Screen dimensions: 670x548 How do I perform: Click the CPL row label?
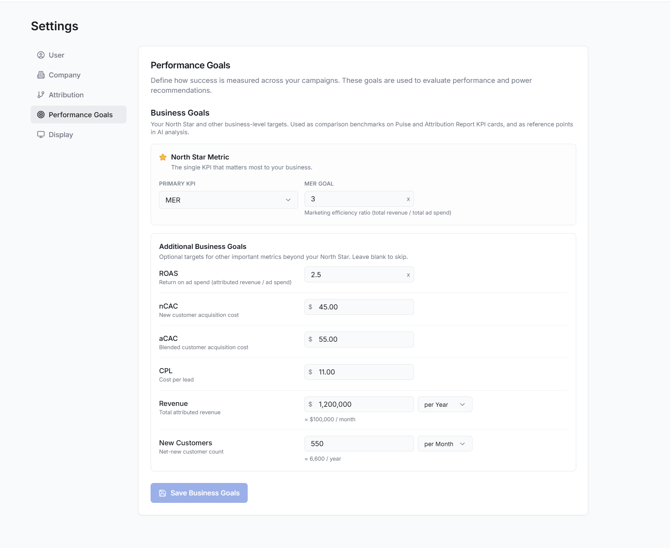(165, 371)
